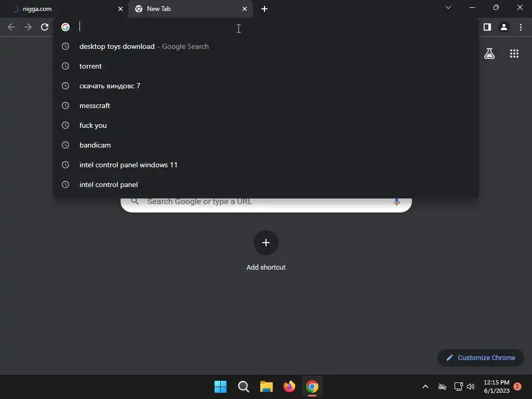
Task: Click the Chrome taskbar icon
Action: [312, 387]
